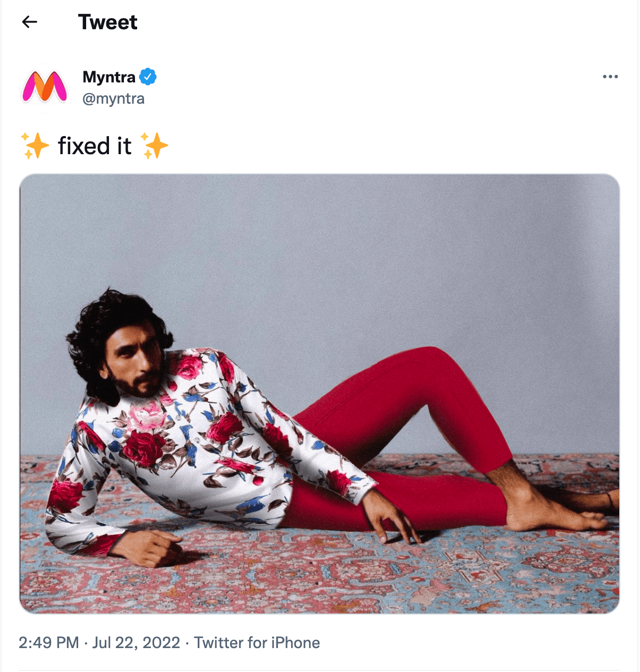The width and height of the screenshot is (640, 672).
Task: Click the 2:49 PM timestamp
Action: pyautogui.click(x=48, y=643)
